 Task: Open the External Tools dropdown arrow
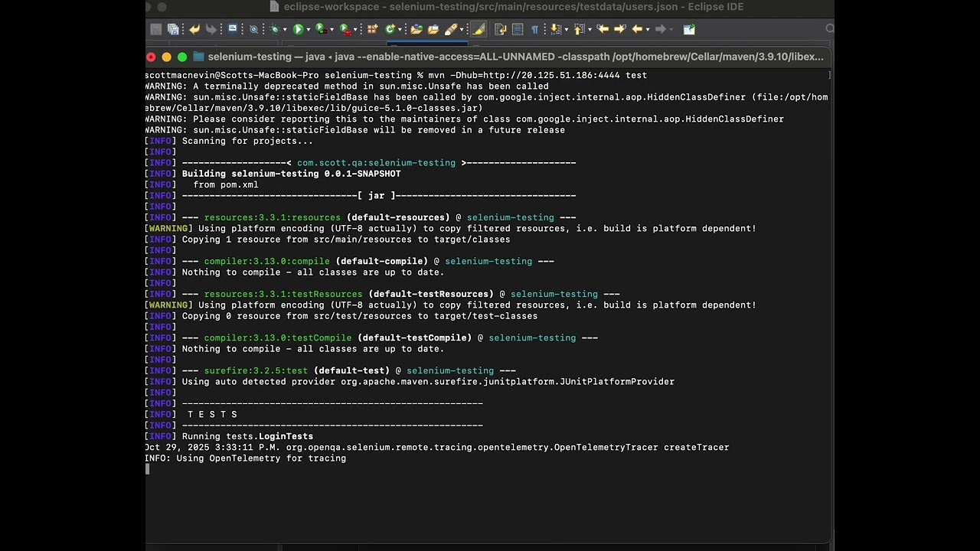(x=356, y=30)
